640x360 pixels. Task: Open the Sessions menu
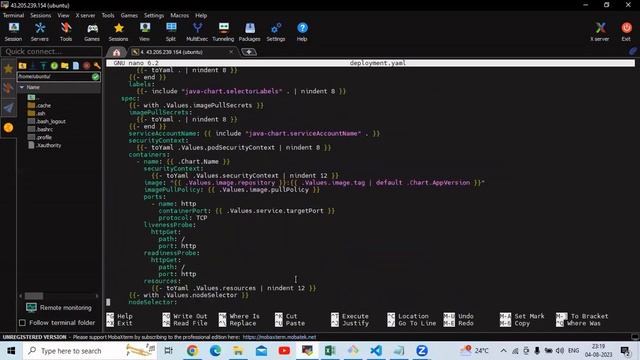(x=41, y=15)
